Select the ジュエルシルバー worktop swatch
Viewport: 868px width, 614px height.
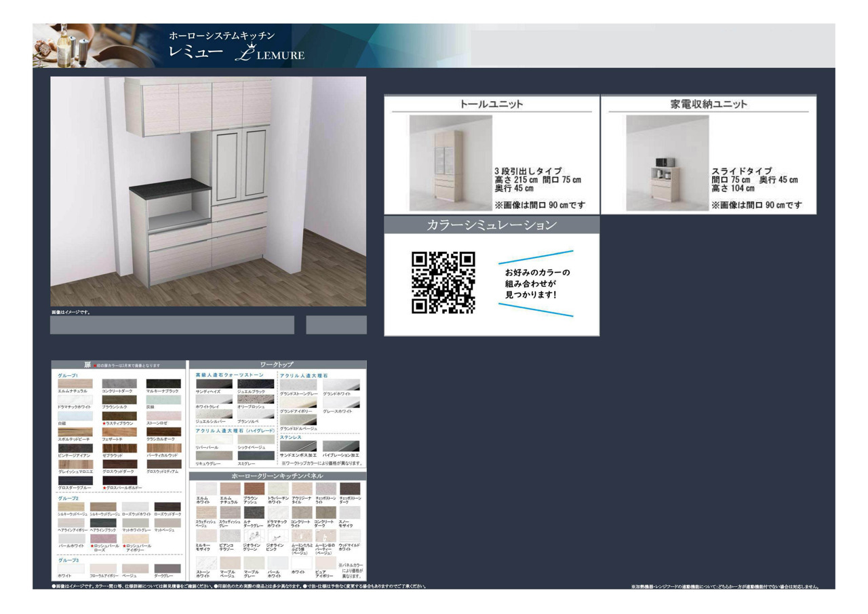coord(214,414)
